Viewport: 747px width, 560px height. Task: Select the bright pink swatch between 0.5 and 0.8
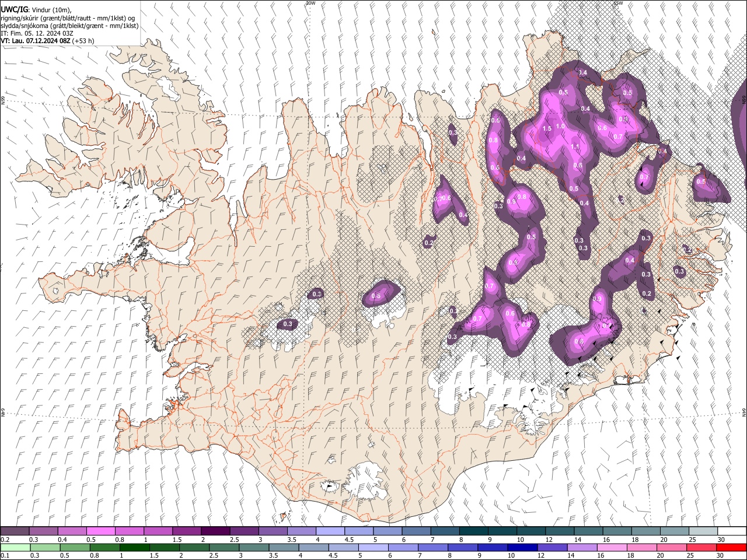coord(100,531)
